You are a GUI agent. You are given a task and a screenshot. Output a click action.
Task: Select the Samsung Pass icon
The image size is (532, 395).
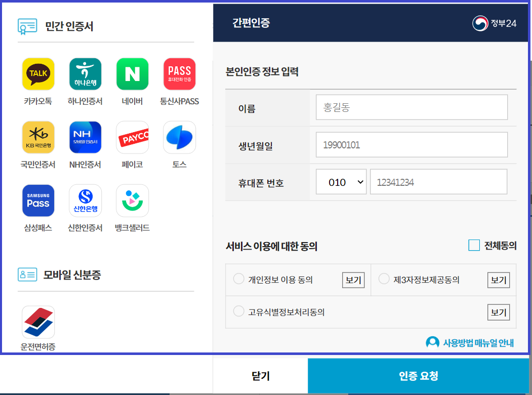point(38,201)
